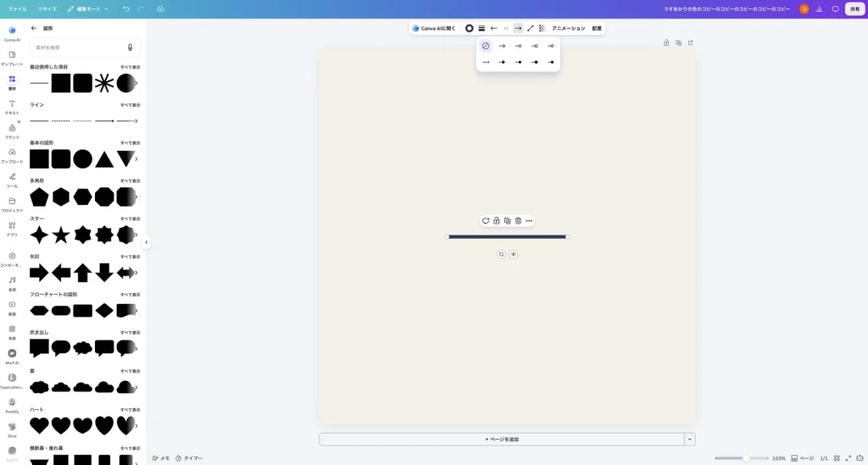868x465 pixels.
Task: Open the プロジェクト projects panel
Action: tap(12, 204)
